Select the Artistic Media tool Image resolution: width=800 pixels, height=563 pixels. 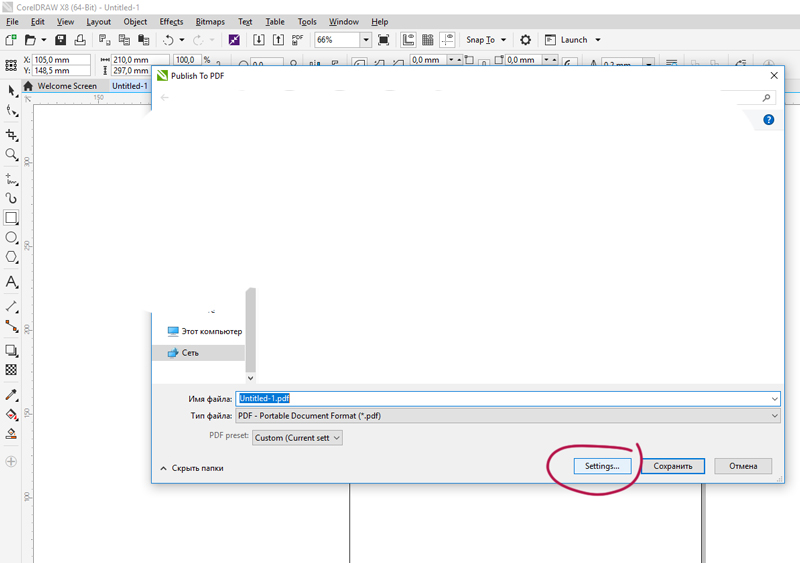[x=11, y=198]
